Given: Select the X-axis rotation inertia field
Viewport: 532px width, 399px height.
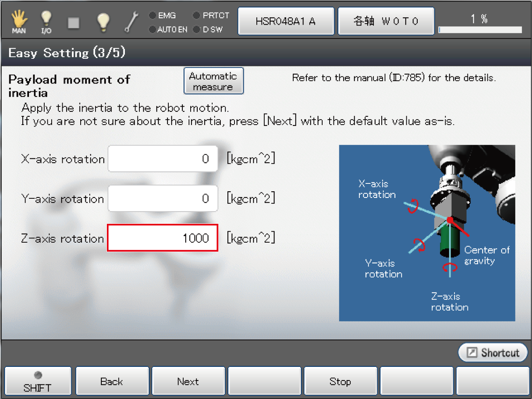Looking at the screenshot, I should pos(163,159).
